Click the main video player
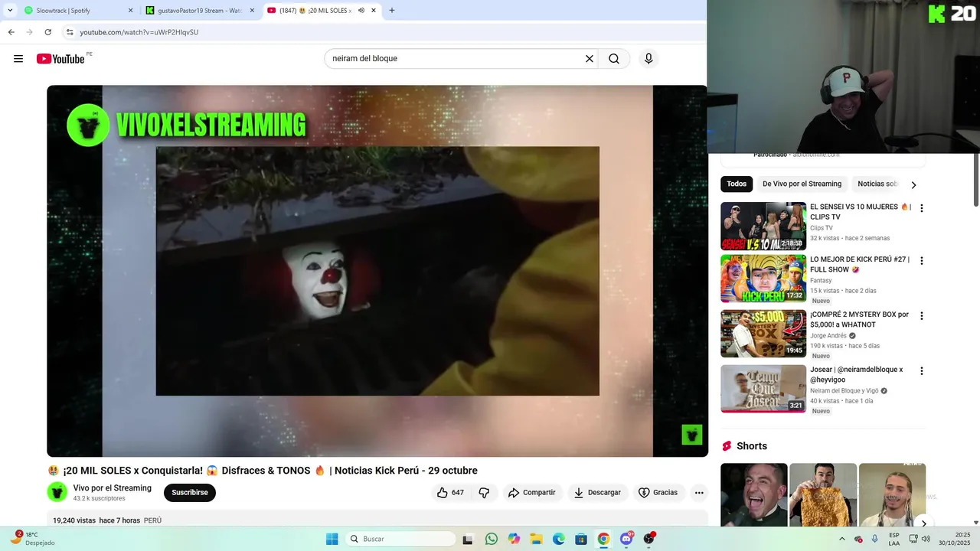The height and width of the screenshot is (551, 980). pyautogui.click(x=377, y=271)
